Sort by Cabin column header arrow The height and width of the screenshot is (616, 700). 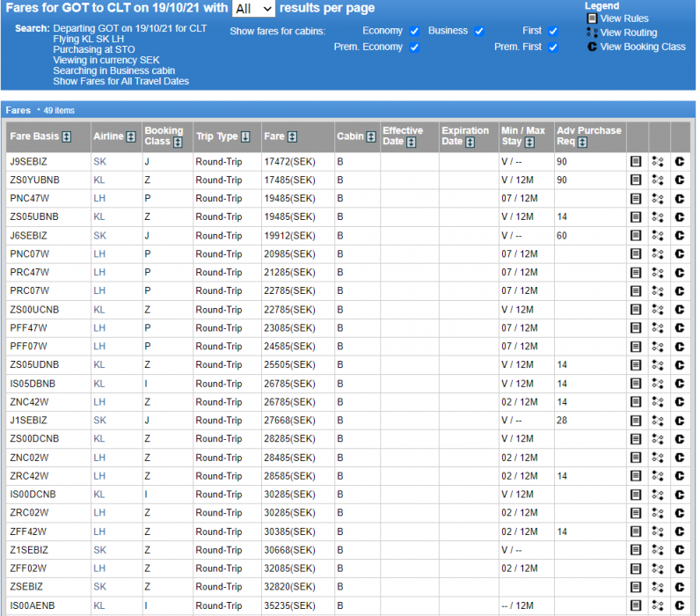(x=372, y=137)
